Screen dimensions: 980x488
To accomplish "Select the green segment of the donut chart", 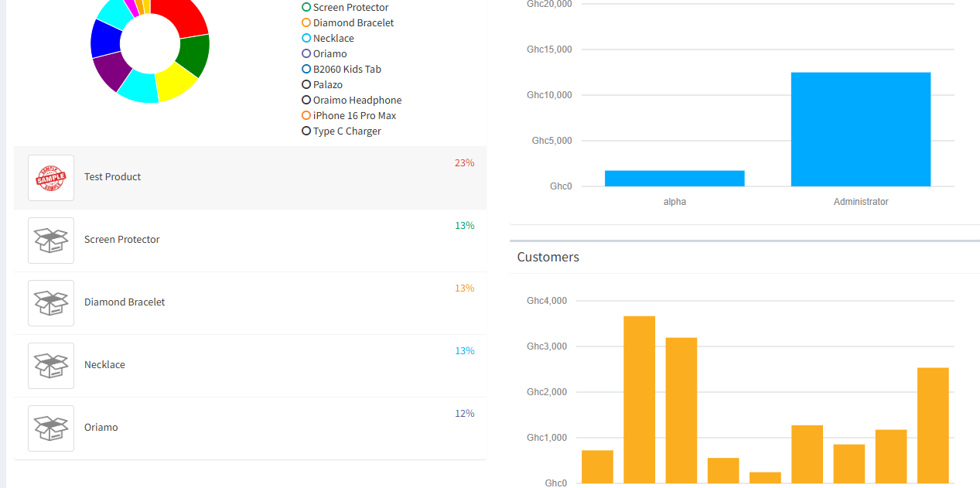I will coord(194,56).
